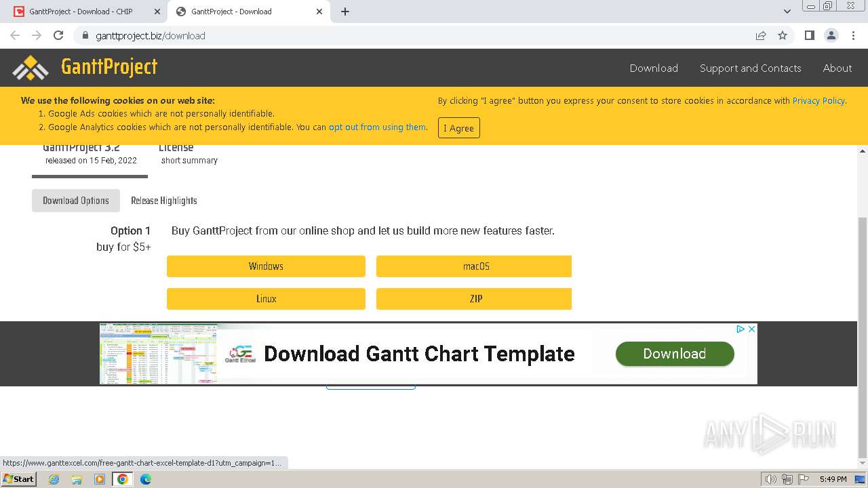Click the taskbar clock 5:49 PM
This screenshot has width=868, height=488.
click(833, 479)
